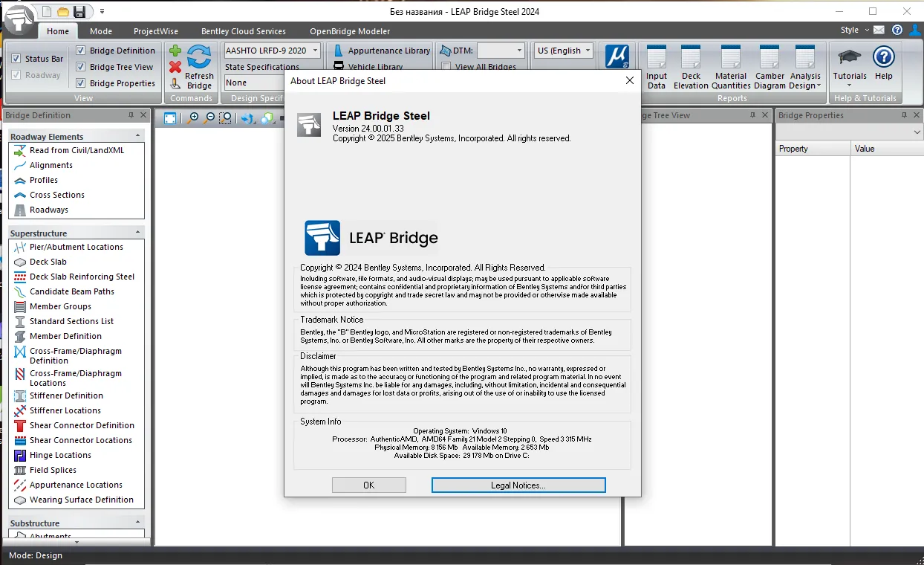The width and height of the screenshot is (924, 565).
Task: Click the envelope feedback icon in title area
Action: (x=879, y=30)
